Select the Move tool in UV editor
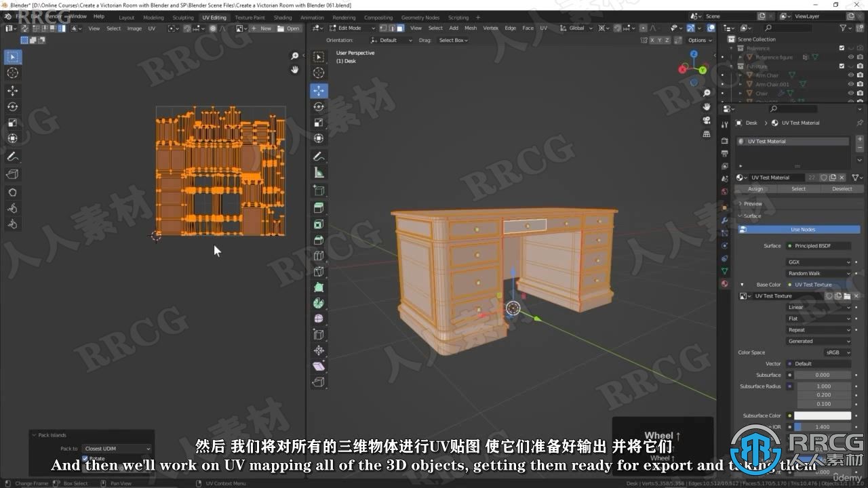868x488 pixels. tap(13, 91)
